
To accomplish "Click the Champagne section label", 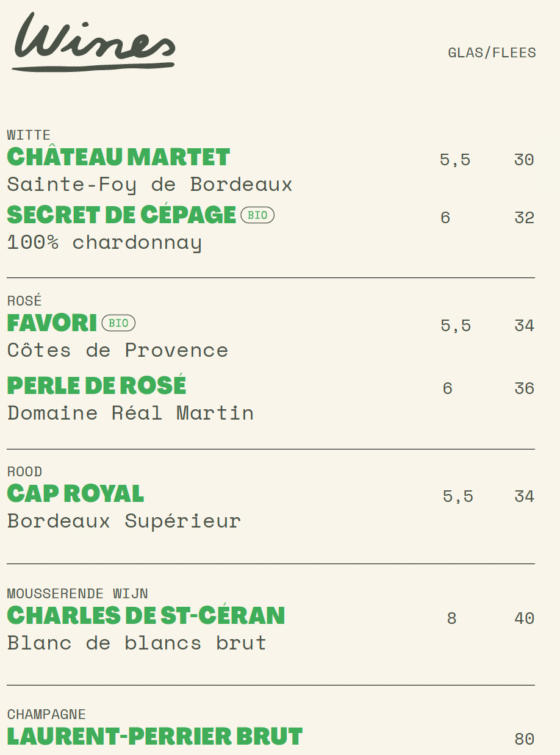I will 46,714.
